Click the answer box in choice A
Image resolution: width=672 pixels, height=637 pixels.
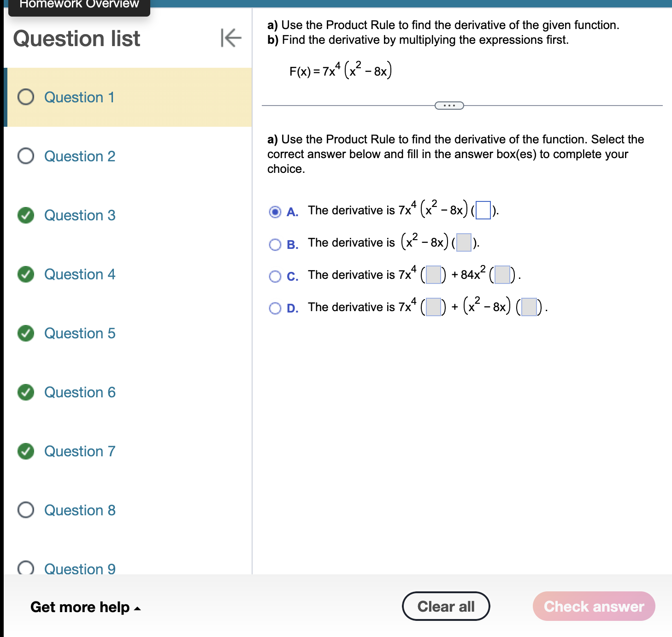tap(482, 211)
